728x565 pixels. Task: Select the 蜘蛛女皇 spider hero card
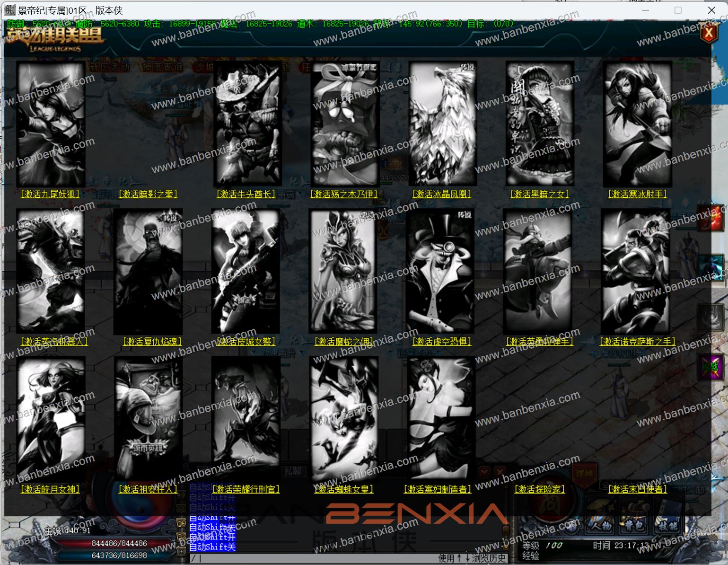[344, 418]
